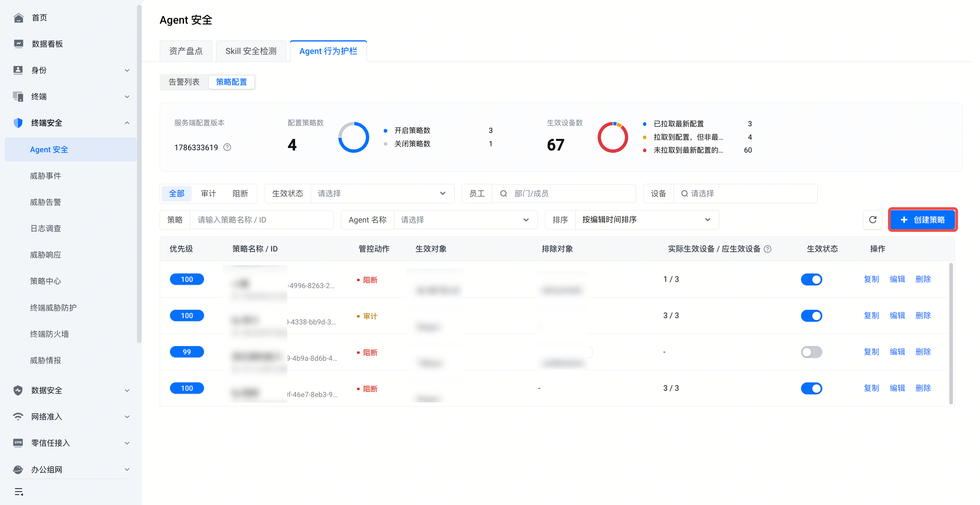Click the 网络准入 wifi icon
Viewport: 980px width, 505px height.
(18, 416)
